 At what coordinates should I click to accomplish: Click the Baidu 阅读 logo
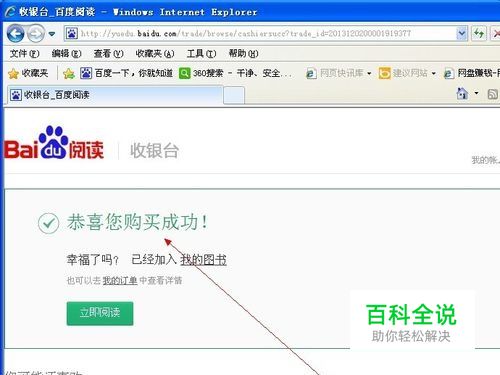pos(54,143)
